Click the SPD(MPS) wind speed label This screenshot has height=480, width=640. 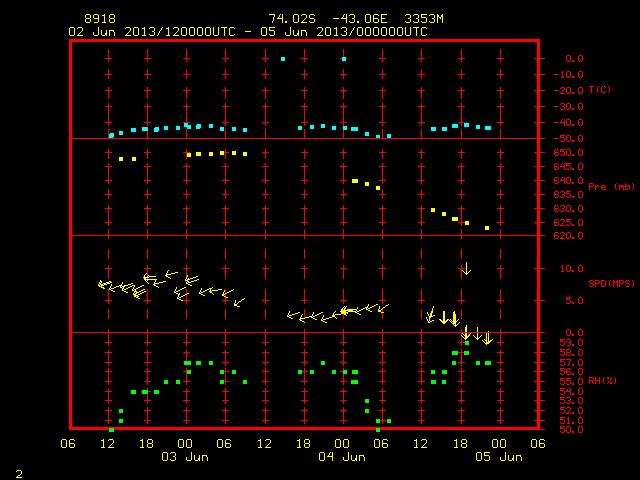(x=611, y=283)
